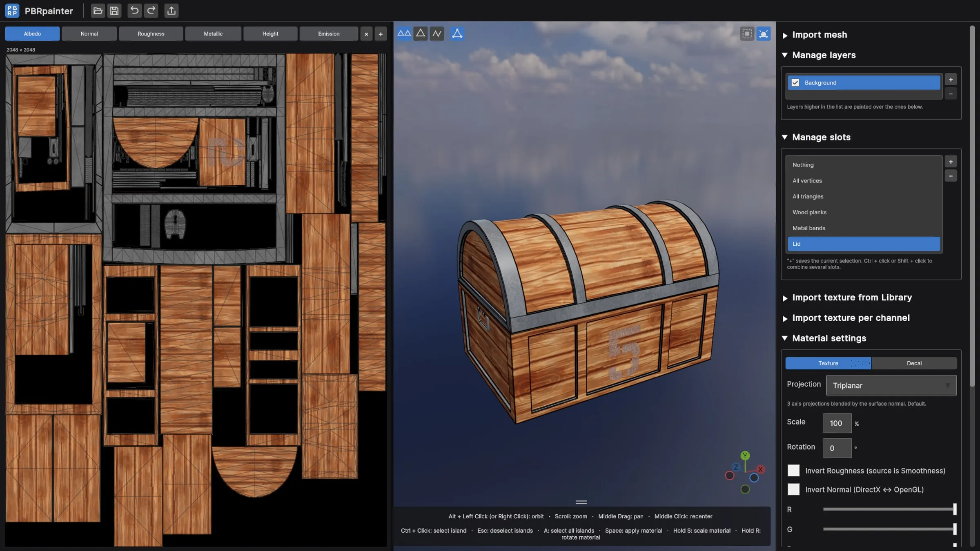Viewport: 980px width, 551px height.
Task: Save the project with the floppy icon
Action: [x=114, y=11]
